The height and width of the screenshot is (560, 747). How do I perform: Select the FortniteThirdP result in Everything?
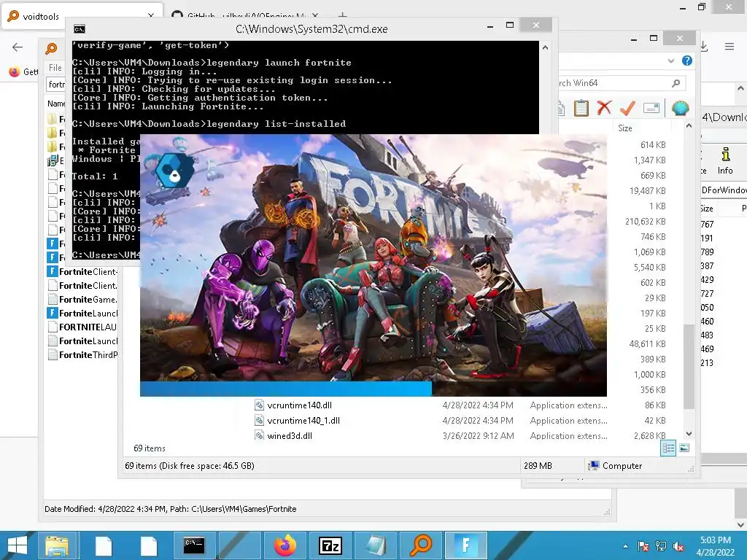(x=83, y=355)
